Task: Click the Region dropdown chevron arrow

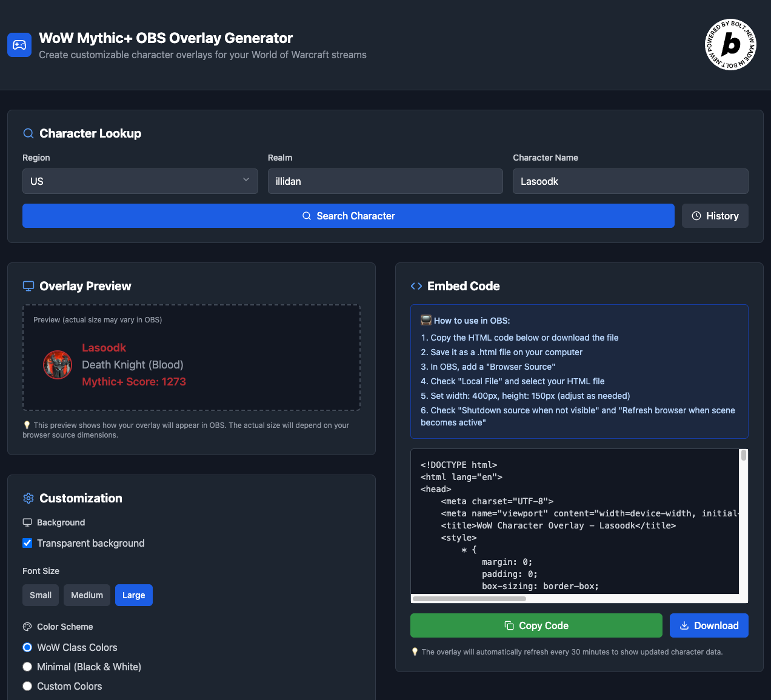Action: (x=246, y=180)
